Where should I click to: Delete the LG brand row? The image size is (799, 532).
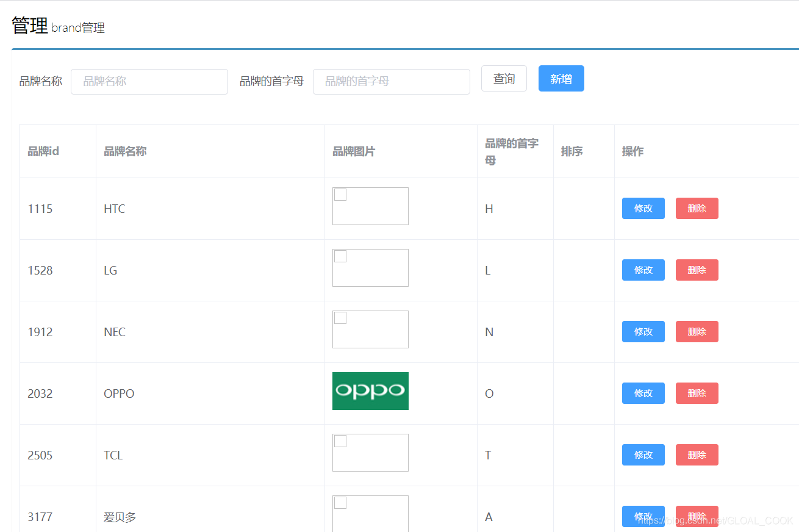tap(697, 270)
